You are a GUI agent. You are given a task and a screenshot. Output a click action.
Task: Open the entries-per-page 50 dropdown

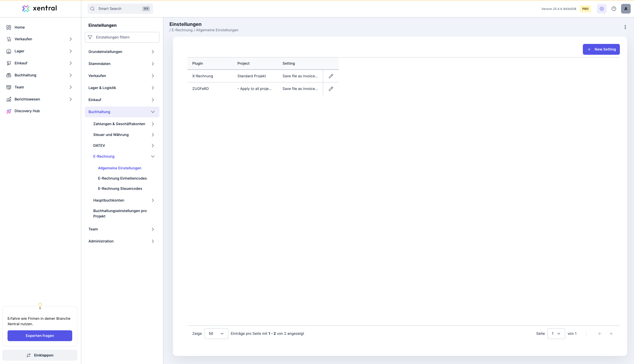pyautogui.click(x=216, y=334)
